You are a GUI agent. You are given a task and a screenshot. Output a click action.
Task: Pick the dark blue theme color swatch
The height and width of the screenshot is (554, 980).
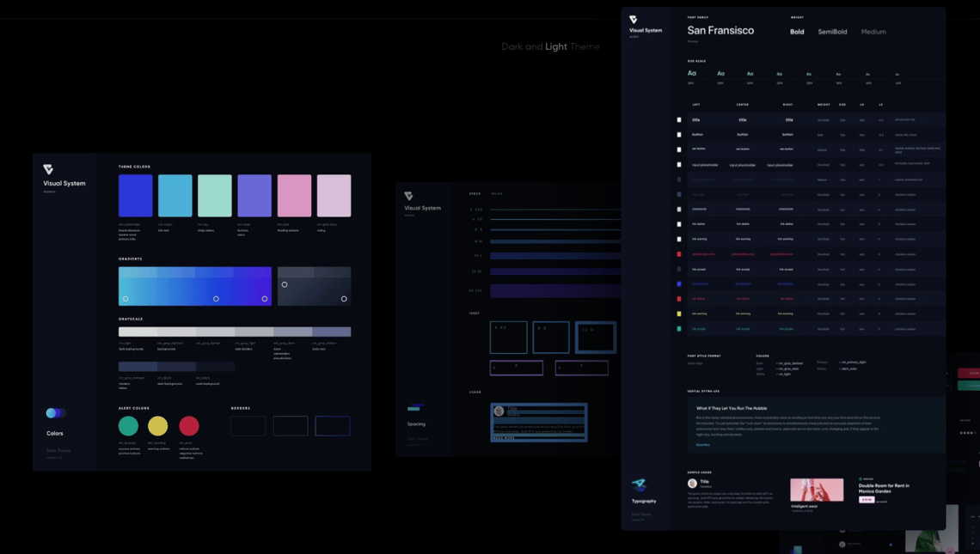point(136,196)
